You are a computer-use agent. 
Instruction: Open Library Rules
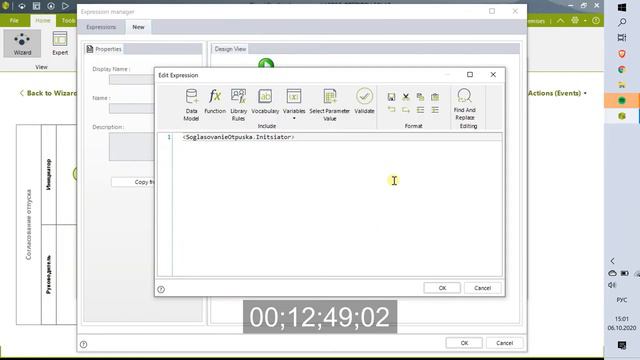tap(238, 105)
